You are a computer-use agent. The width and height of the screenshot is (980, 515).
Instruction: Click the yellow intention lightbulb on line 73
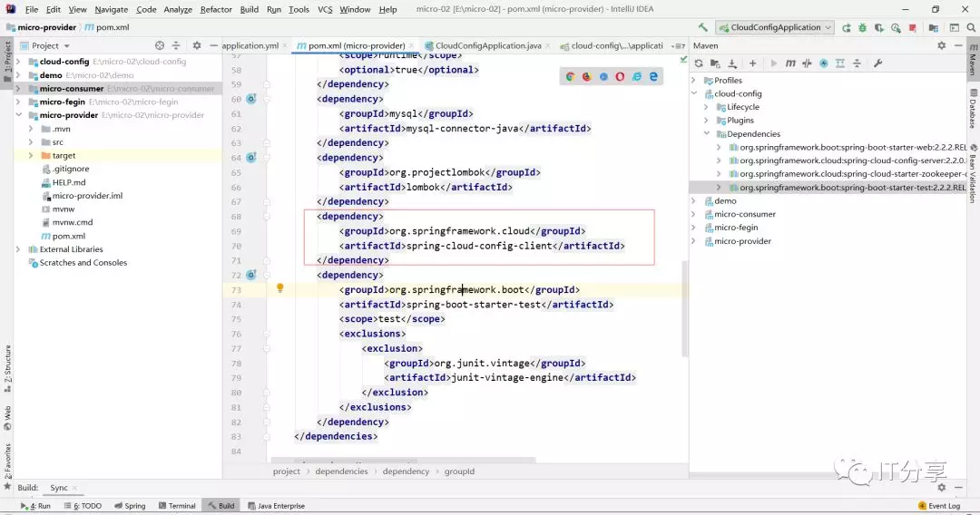point(280,287)
